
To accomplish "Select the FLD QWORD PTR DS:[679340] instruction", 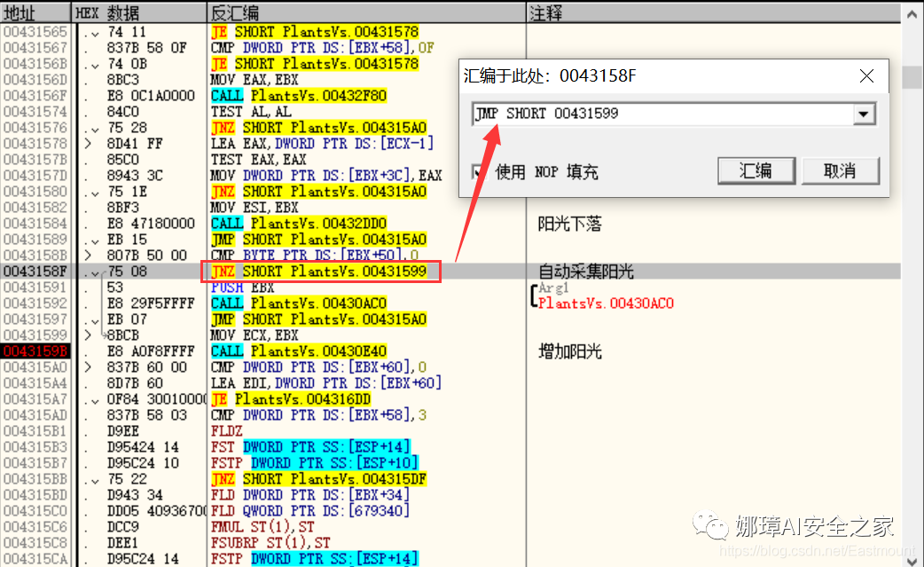I will pyautogui.click(x=310, y=511).
